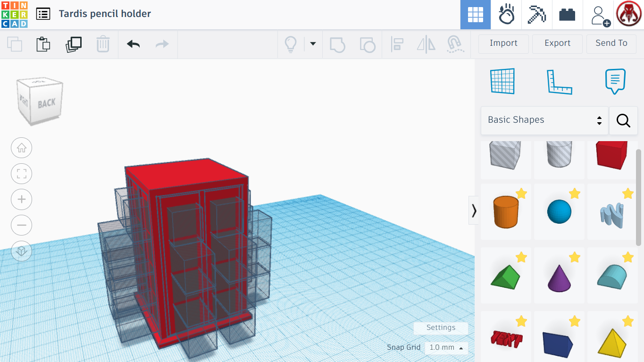644x362 pixels.
Task: Click the Copy icon
Action: [x=15, y=44]
